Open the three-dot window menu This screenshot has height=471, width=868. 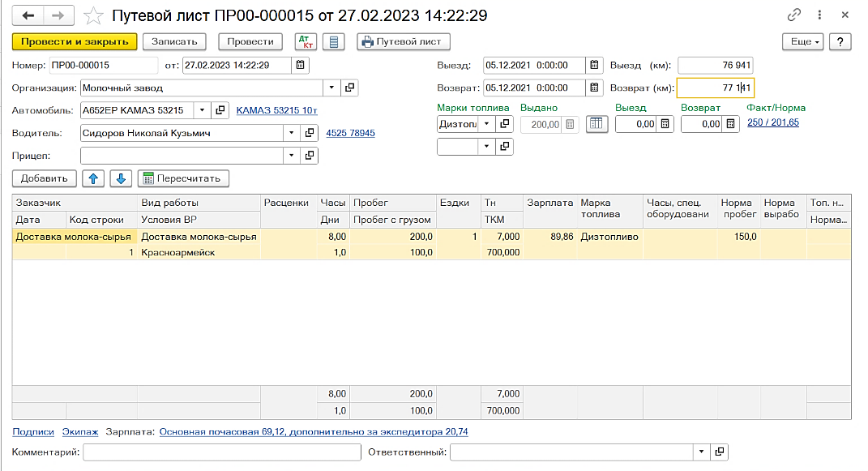pos(820,15)
